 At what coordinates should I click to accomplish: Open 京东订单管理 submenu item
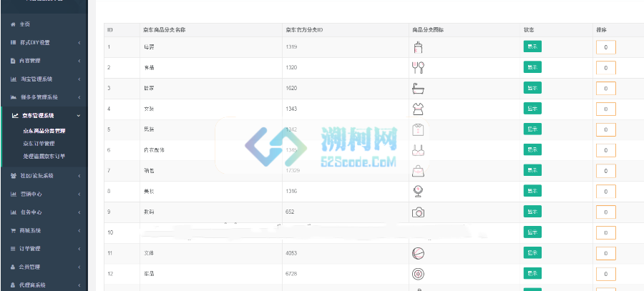39,144
